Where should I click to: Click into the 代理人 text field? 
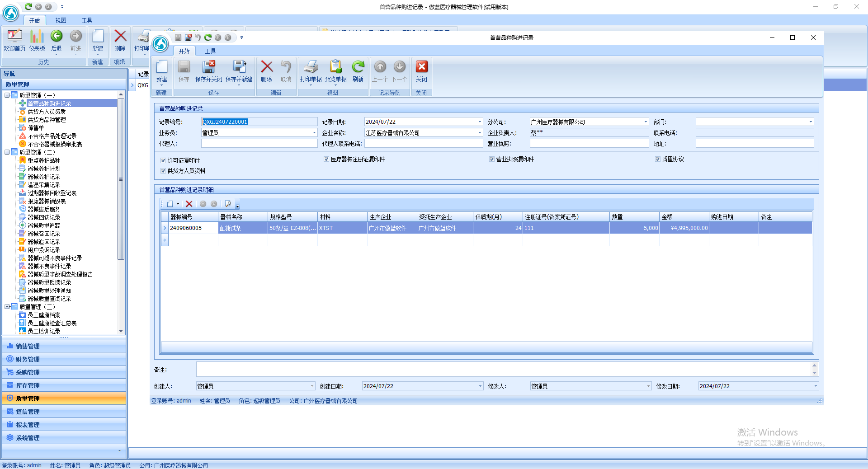259,144
